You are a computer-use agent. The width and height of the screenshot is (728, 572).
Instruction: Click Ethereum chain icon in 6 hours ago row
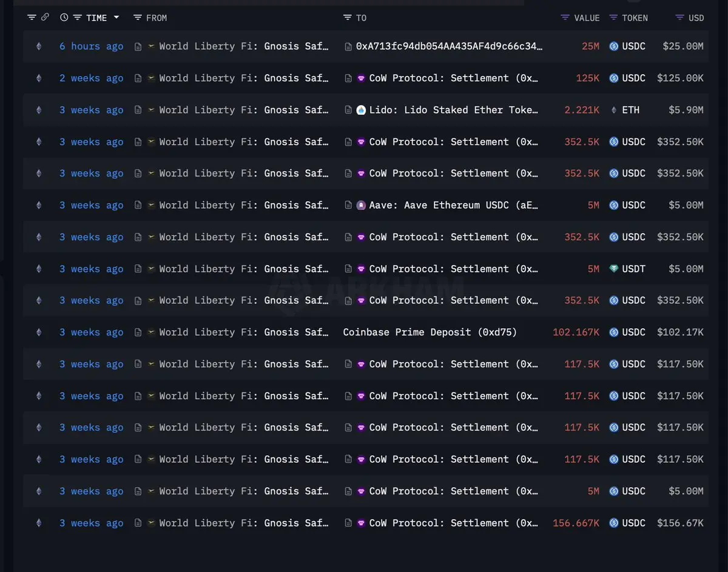click(39, 46)
